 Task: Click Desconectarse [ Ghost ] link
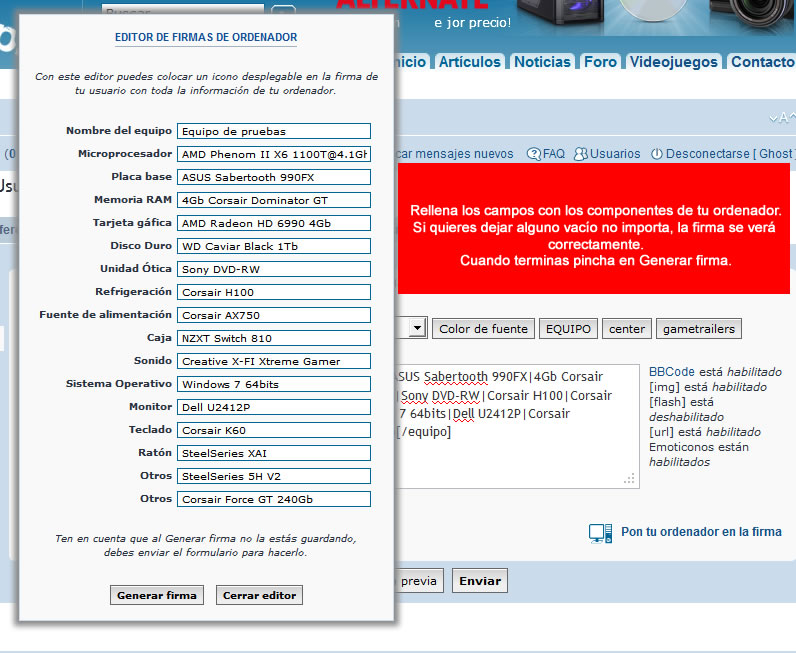730,154
